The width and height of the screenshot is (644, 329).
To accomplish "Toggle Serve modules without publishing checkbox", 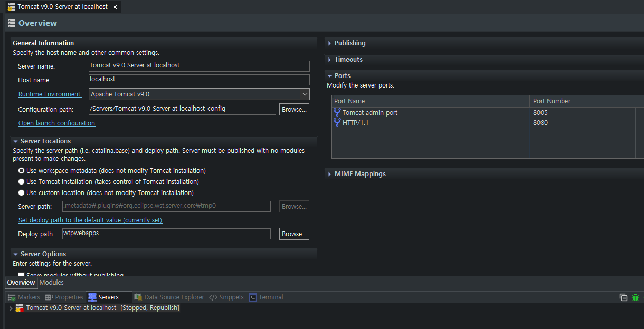I will [21, 275].
